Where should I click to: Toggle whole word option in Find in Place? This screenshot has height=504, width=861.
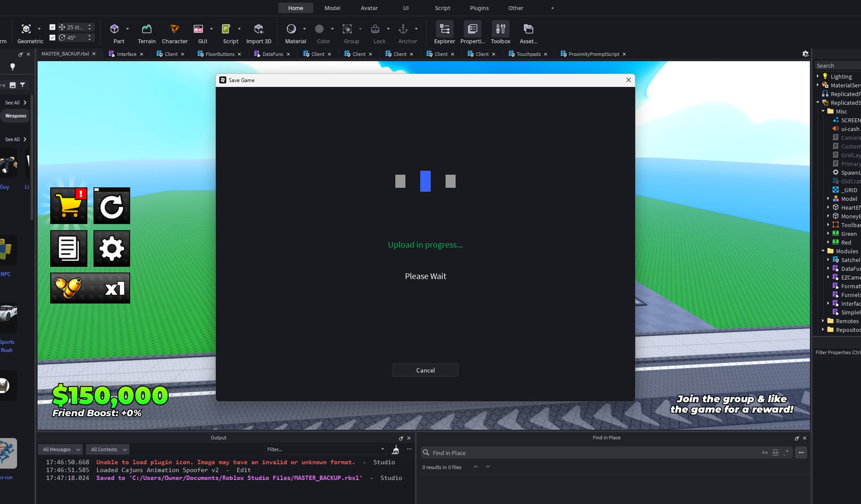(775, 452)
